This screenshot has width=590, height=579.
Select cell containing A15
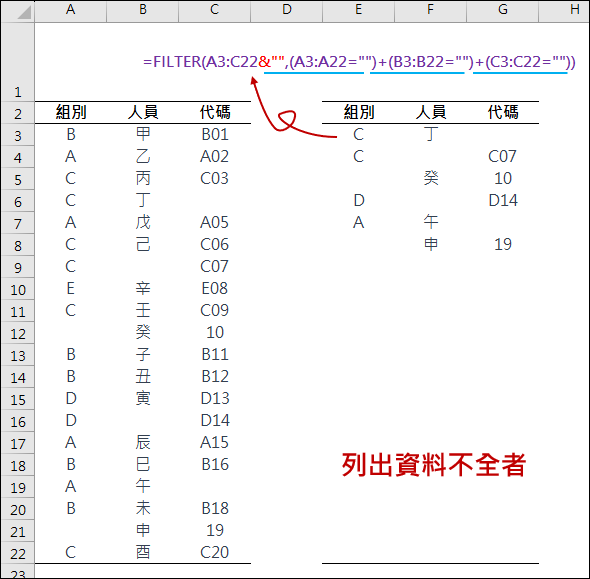[x=214, y=442]
